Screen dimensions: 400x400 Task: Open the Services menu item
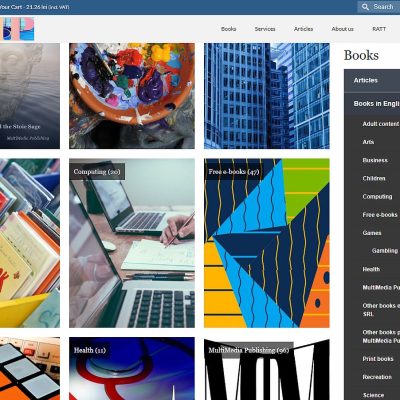click(x=265, y=29)
